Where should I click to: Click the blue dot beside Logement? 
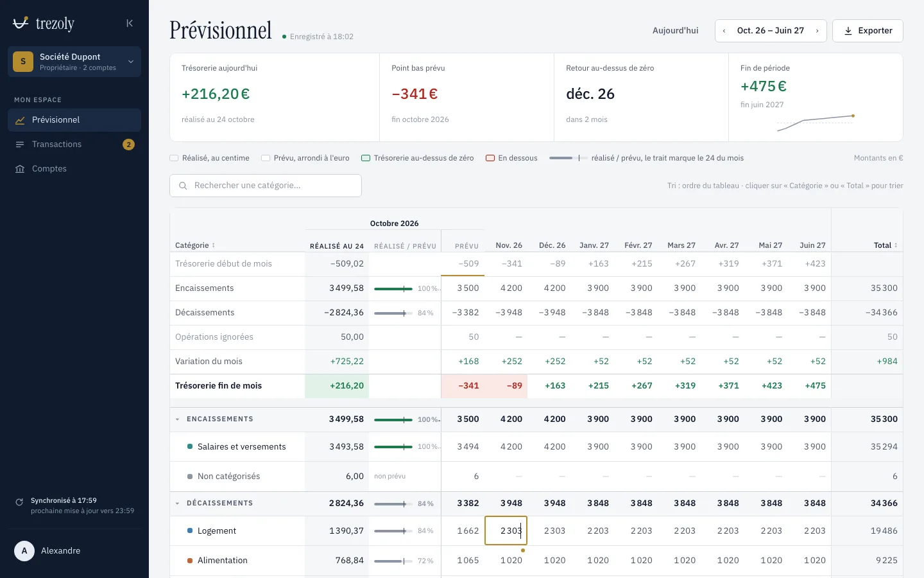pyautogui.click(x=190, y=530)
